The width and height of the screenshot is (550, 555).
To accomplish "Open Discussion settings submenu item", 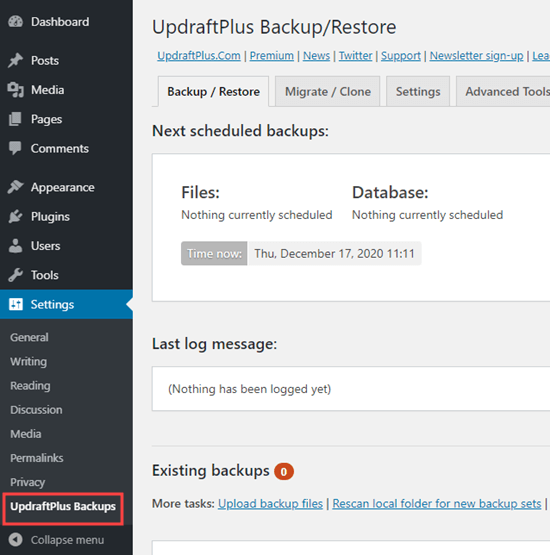I will tap(36, 410).
